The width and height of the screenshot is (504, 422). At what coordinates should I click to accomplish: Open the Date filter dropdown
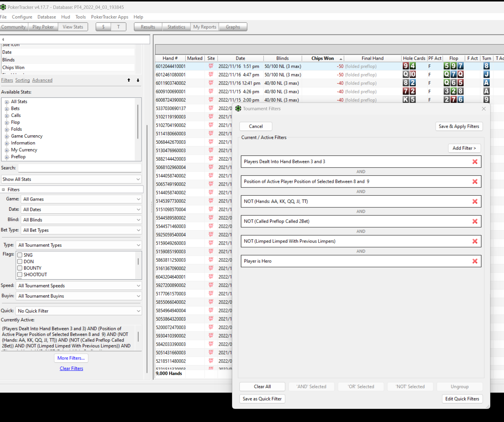[81, 209]
